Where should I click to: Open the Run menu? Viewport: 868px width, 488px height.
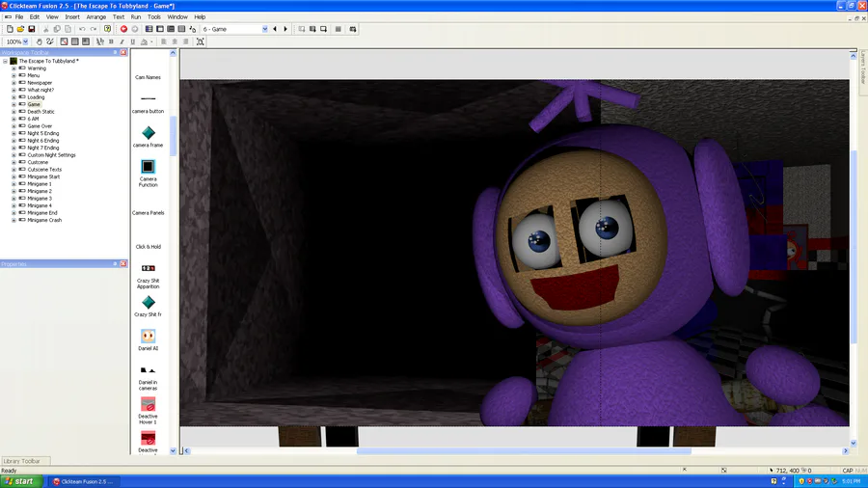point(136,17)
